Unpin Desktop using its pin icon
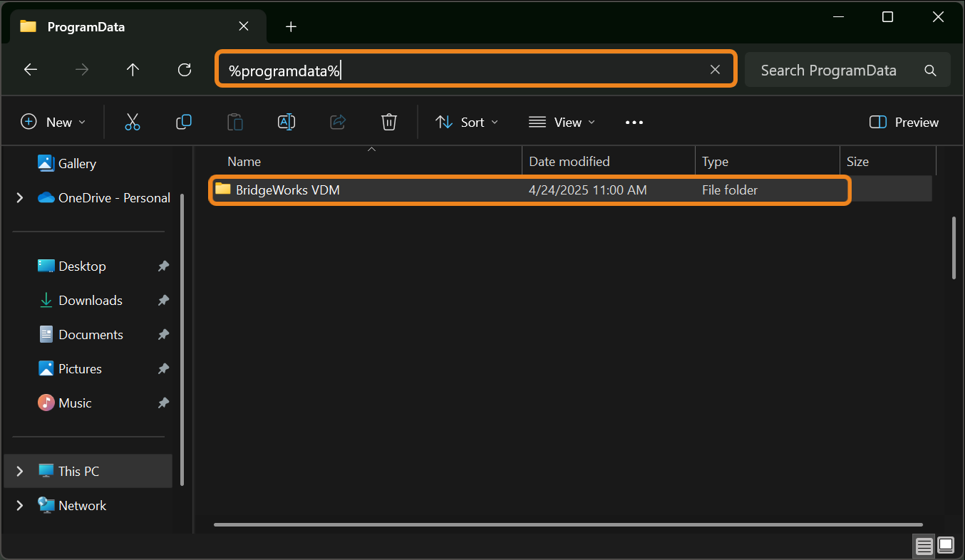 tap(163, 266)
